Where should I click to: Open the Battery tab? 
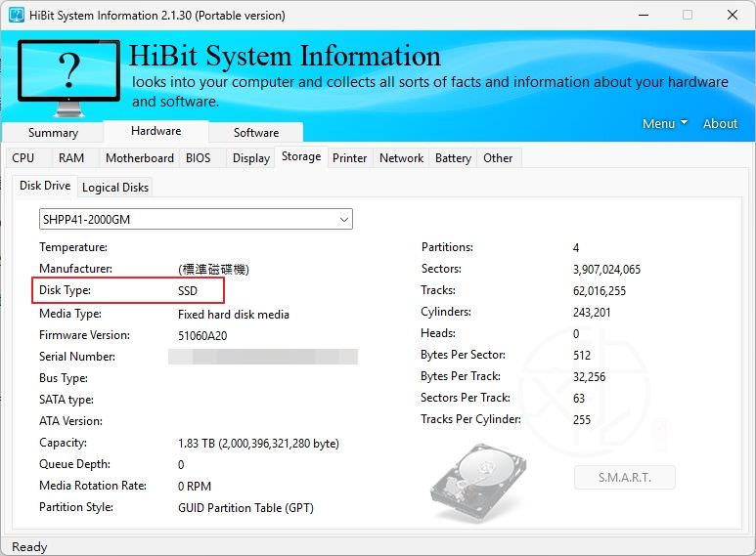453,158
